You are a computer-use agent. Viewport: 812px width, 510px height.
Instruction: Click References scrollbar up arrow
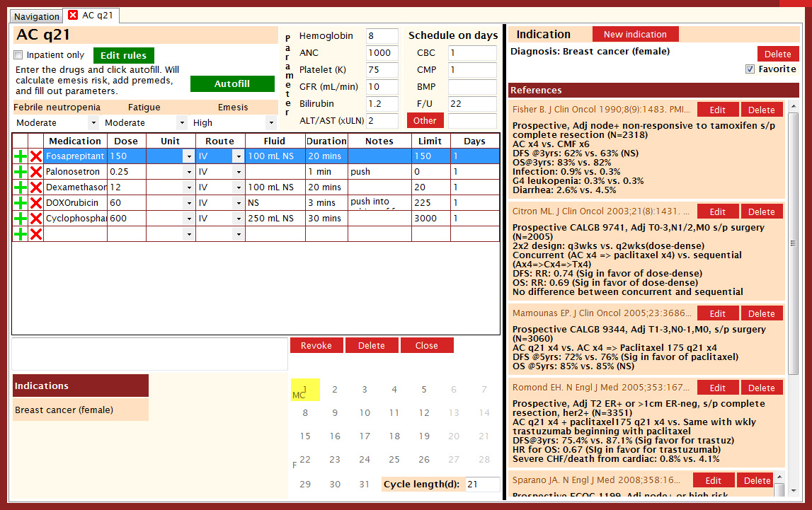point(793,106)
